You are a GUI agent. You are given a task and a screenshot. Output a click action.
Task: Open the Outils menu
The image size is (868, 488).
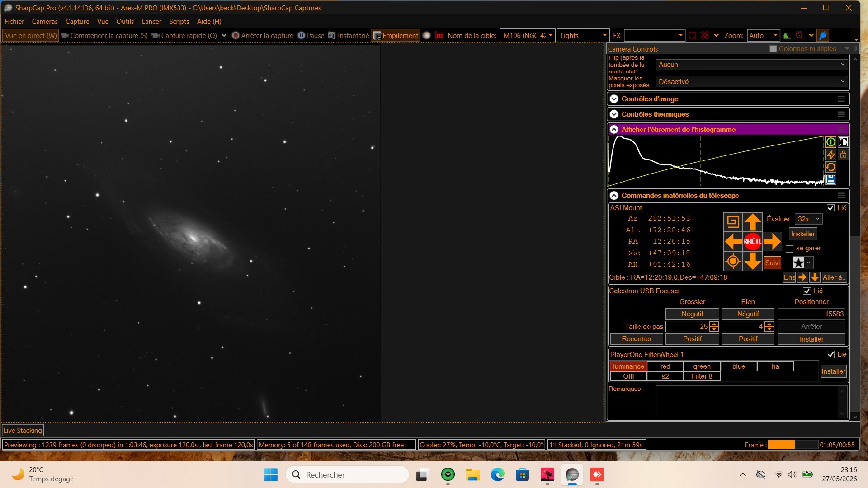125,22
